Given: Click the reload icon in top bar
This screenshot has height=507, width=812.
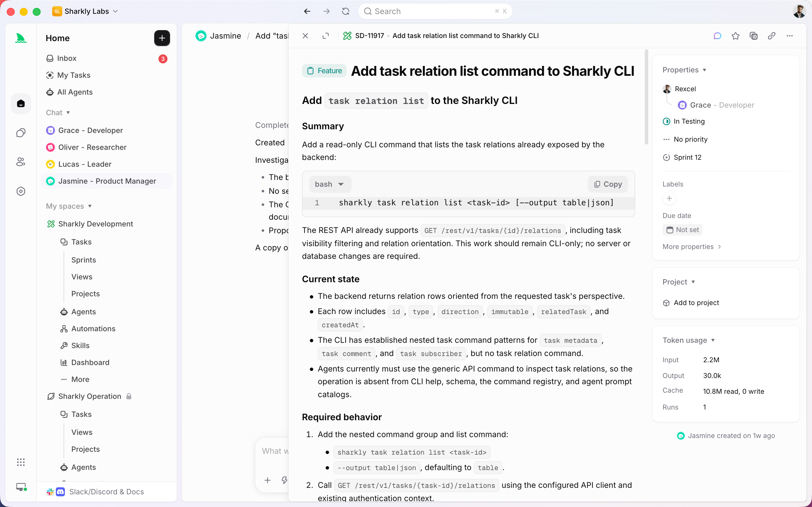Looking at the screenshot, I should click(x=346, y=11).
